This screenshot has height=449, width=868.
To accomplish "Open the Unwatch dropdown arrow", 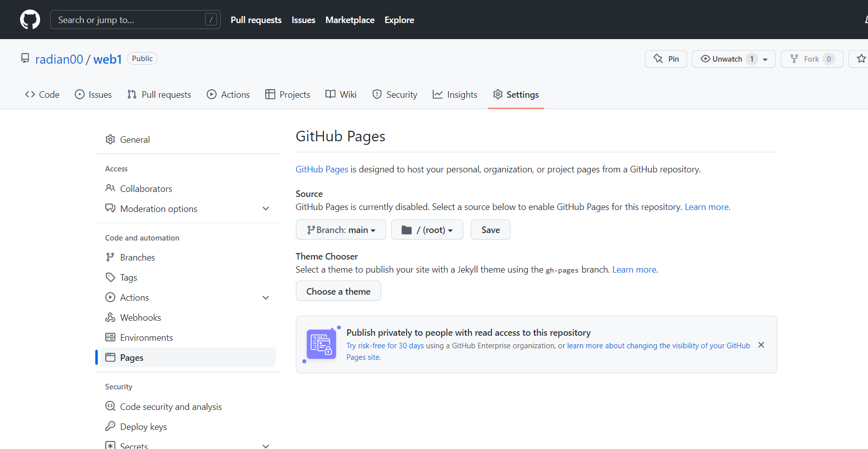I will tap(765, 59).
